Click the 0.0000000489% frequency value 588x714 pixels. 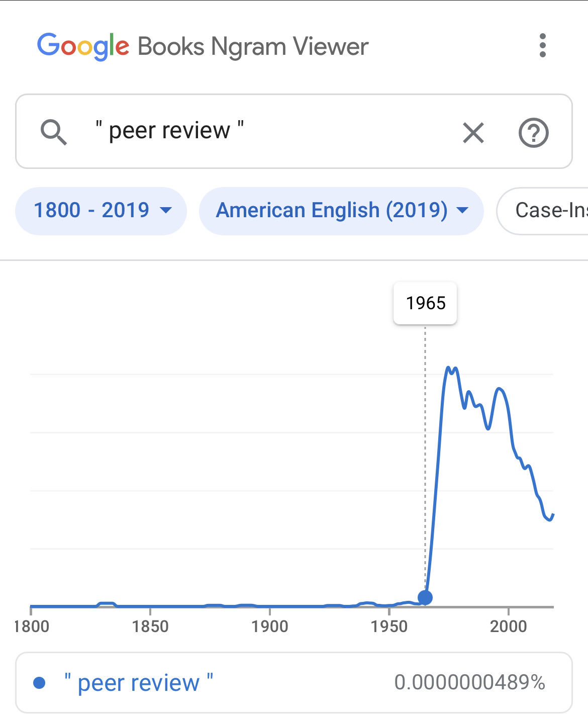point(469,682)
